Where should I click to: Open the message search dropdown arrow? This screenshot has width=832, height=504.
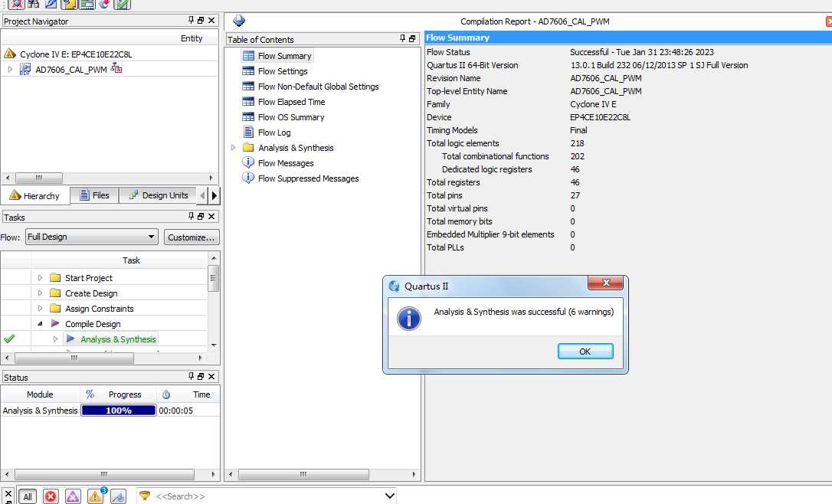pos(390,496)
